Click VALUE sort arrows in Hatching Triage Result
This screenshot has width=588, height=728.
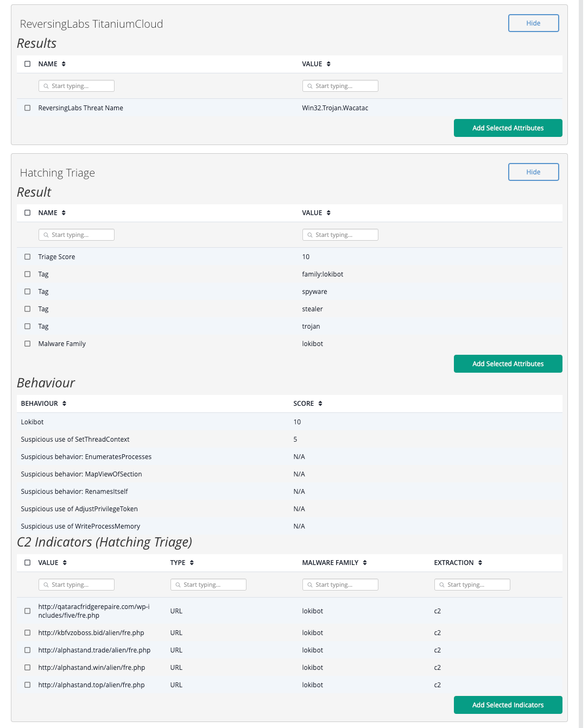pos(328,213)
